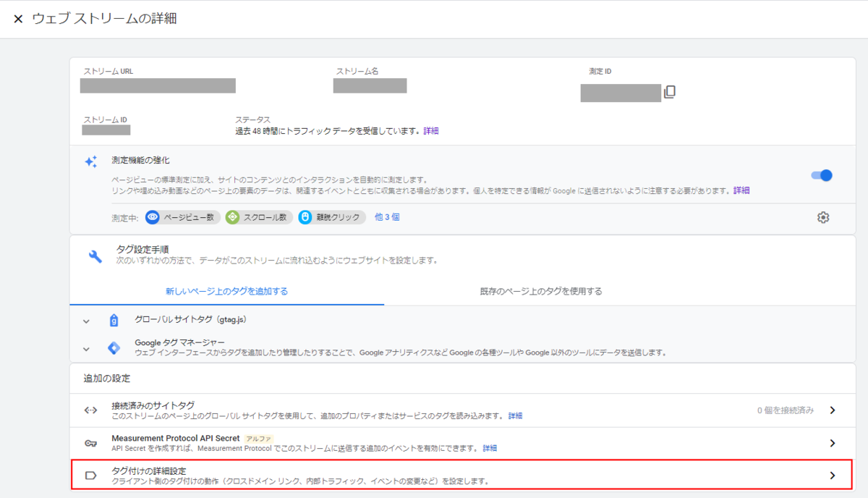Open the 接続済みのサイトタグ row
Viewport: 868px width, 498px height.
pyautogui.click(x=463, y=410)
